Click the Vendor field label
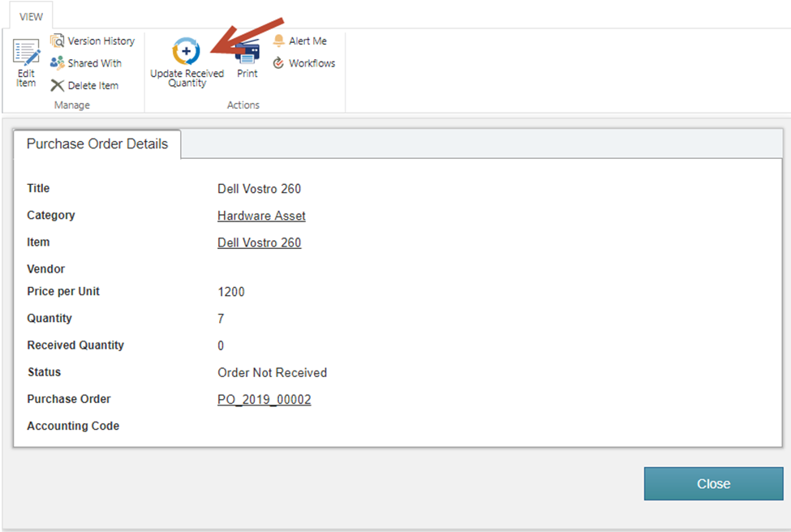791x532 pixels. [45, 269]
